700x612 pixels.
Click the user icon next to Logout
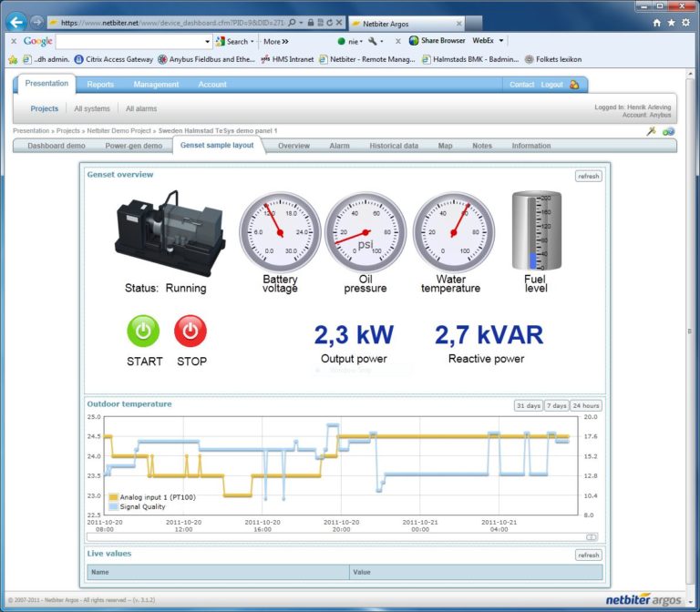(574, 85)
